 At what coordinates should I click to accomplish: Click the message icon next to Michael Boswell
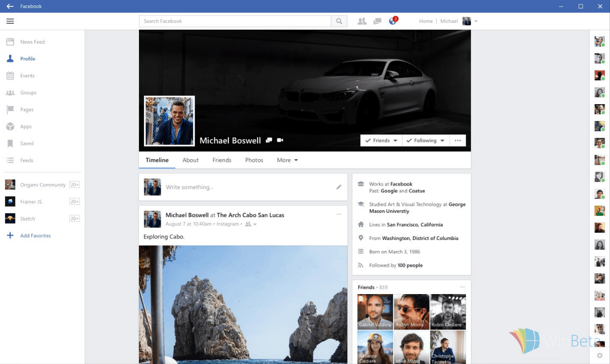269,140
